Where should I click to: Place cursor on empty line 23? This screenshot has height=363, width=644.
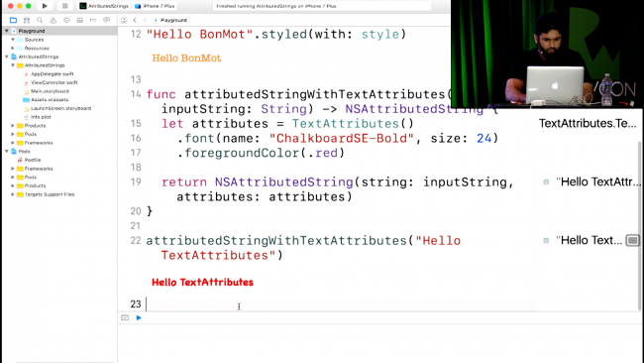click(341, 304)
